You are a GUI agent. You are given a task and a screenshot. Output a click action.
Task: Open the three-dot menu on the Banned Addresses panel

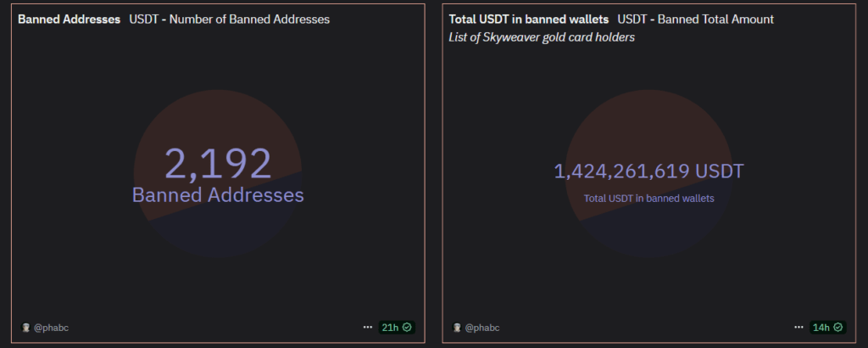tap(368, 328)
